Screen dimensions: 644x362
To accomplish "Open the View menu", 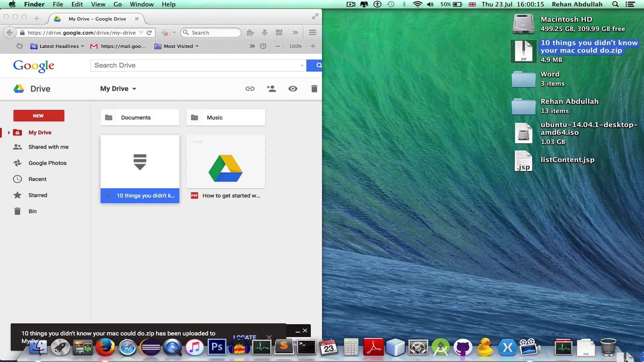I will pos(98,4).
